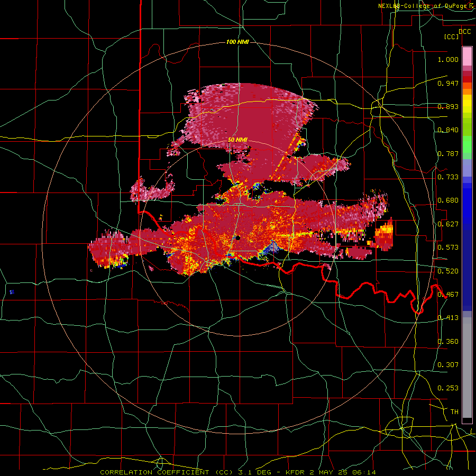Click the 0.733 value on the color scale
Screen dimensions: 476x476
coord(448,177)
